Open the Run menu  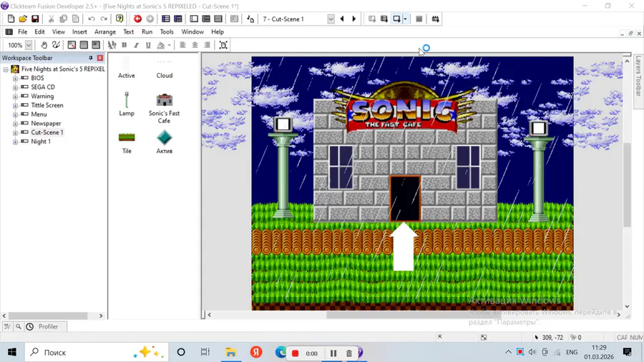147,31
